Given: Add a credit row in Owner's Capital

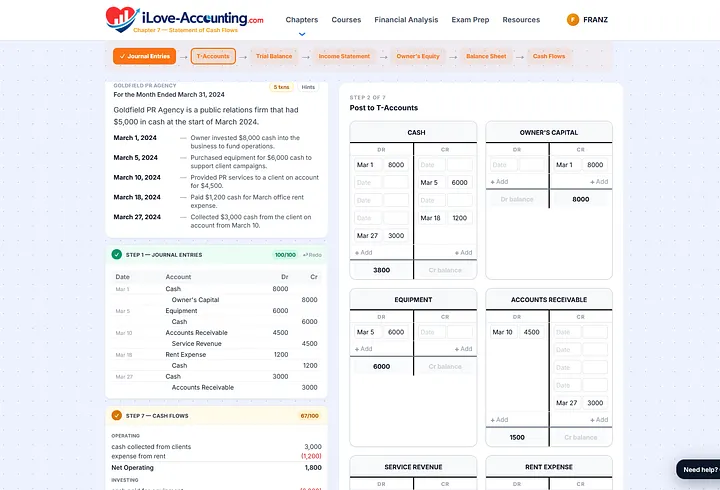Looking at the screenshot, I should (x=599, y=182).
